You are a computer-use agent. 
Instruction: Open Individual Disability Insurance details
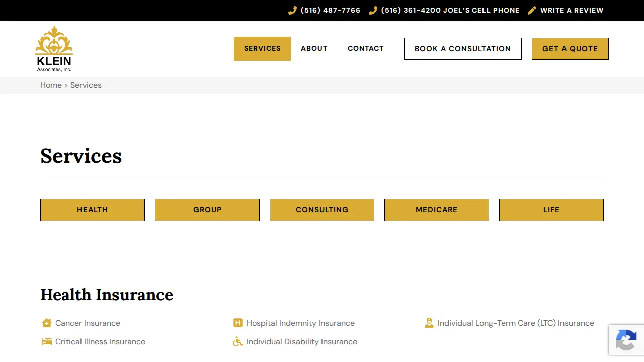[x=302, y=342]
